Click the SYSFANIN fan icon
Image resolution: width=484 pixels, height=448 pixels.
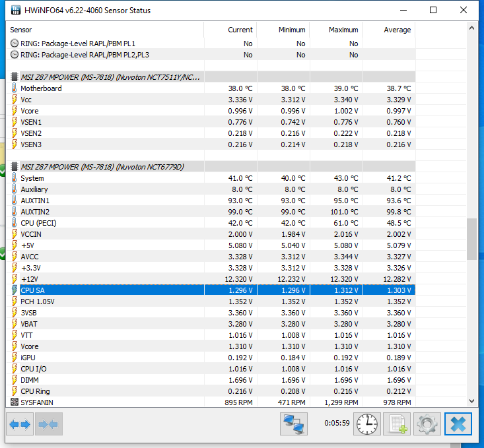point(15,402)
